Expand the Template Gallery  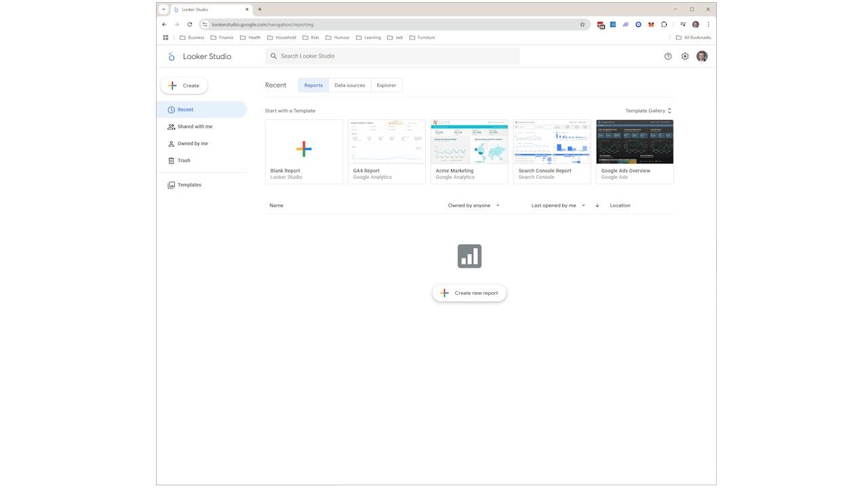click(x=648, y=110)
